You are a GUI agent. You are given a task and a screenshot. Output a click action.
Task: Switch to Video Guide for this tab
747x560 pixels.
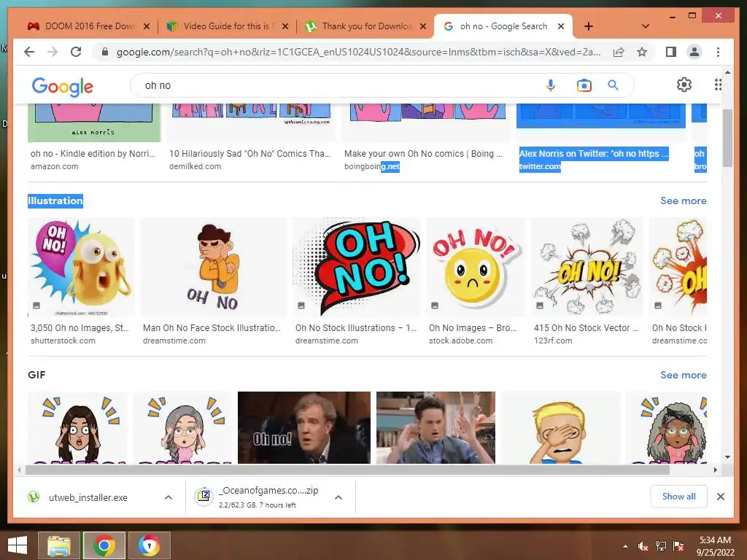pos(226,26)
